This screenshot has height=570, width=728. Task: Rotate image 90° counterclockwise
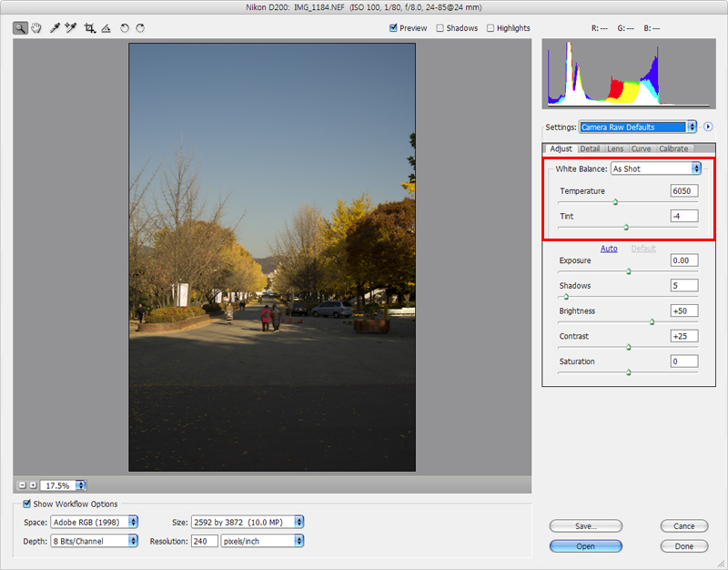click(125, 28)
